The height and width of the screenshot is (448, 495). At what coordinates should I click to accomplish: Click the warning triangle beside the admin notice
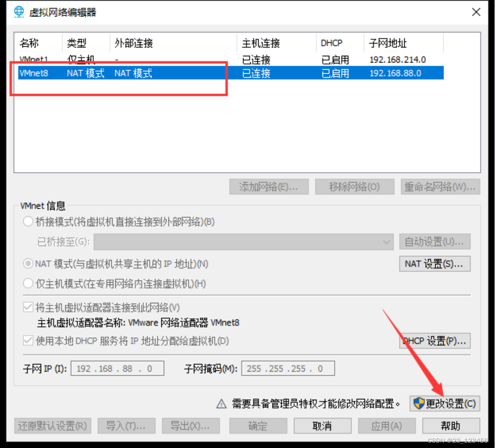222,403
